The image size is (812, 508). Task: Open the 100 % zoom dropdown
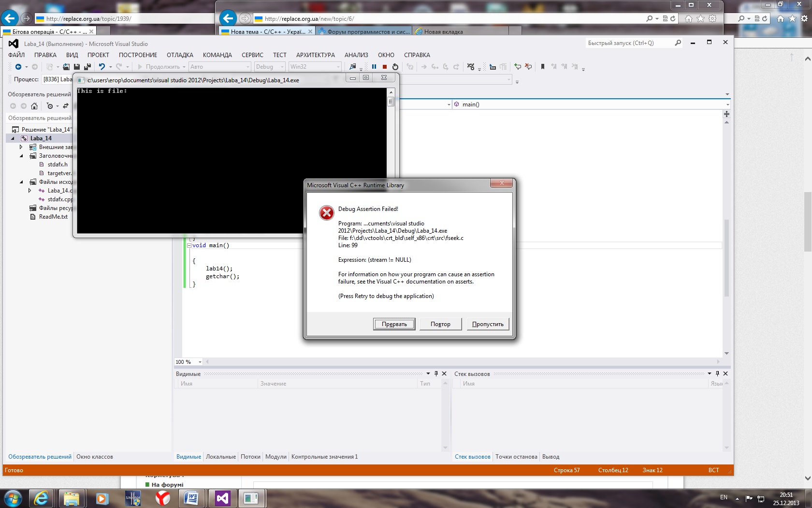click(200, 362)
